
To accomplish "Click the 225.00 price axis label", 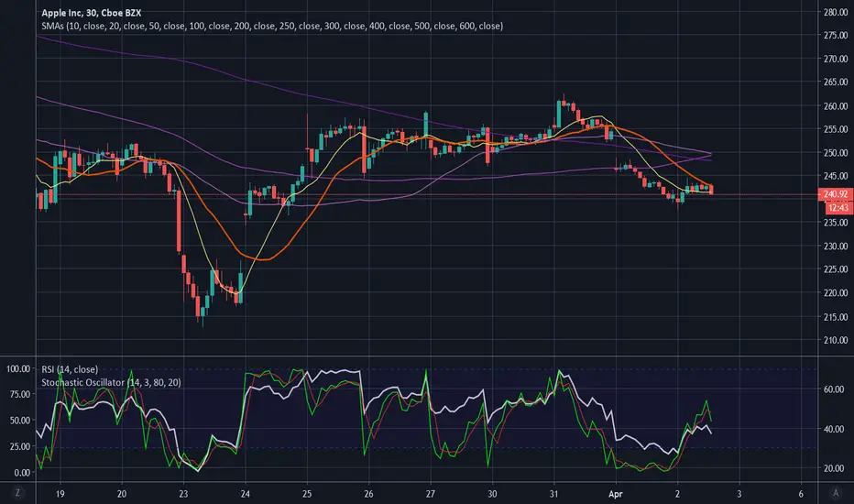I will (x=836, y=269).
